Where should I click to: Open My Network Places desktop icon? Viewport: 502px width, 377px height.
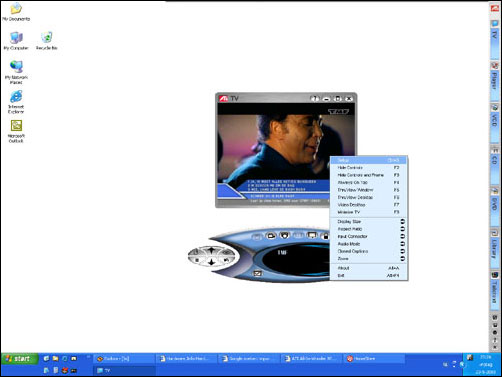coord(16,72)
